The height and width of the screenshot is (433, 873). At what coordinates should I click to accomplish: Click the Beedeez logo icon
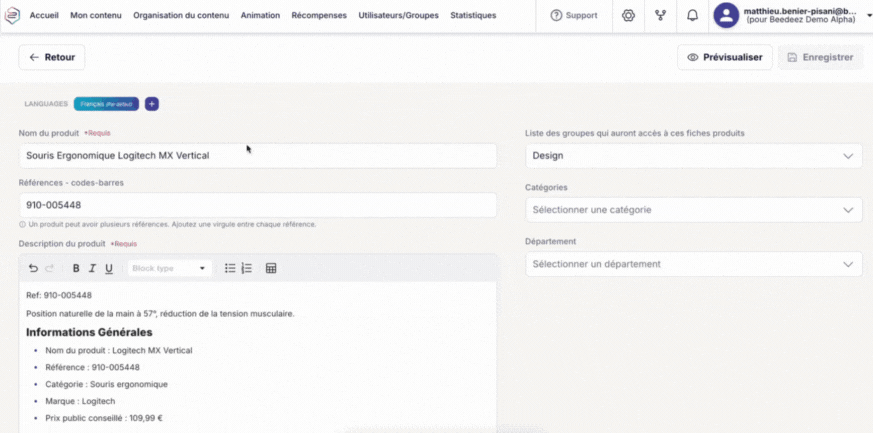point(12,16)
